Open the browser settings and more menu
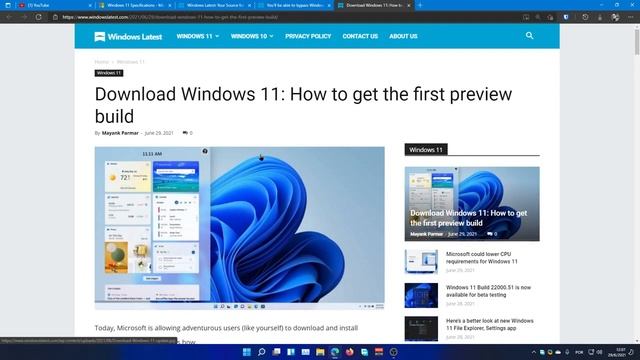This screenshot has width=640, height=360. [631, 17]
